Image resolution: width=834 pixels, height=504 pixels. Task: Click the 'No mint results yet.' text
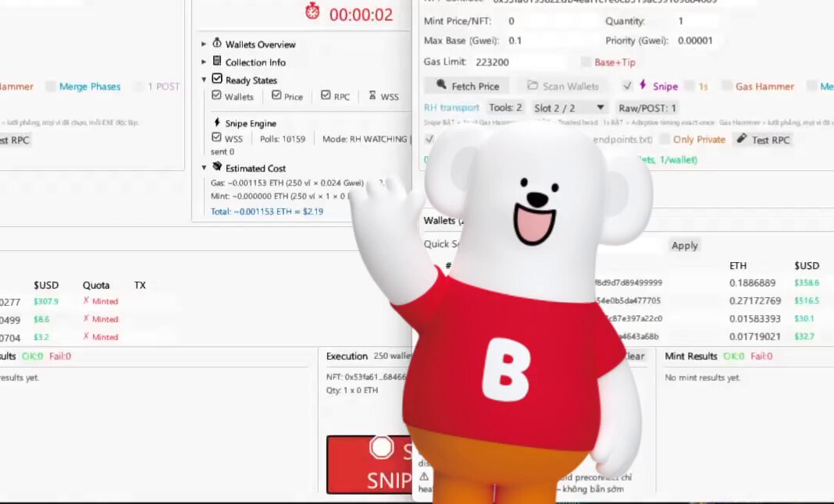pyautogui.click(x=702, y=378)
